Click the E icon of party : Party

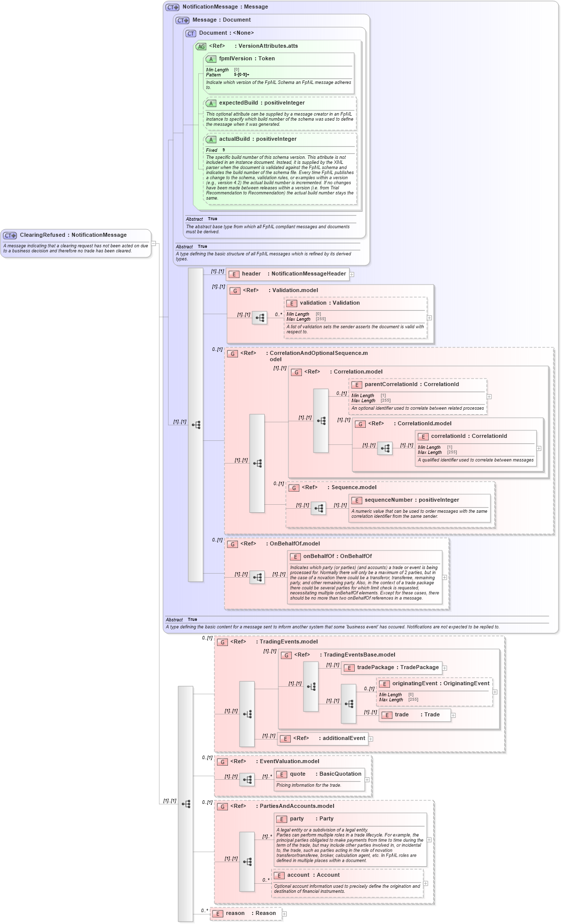pyautogui.click(x=282, y=819)
